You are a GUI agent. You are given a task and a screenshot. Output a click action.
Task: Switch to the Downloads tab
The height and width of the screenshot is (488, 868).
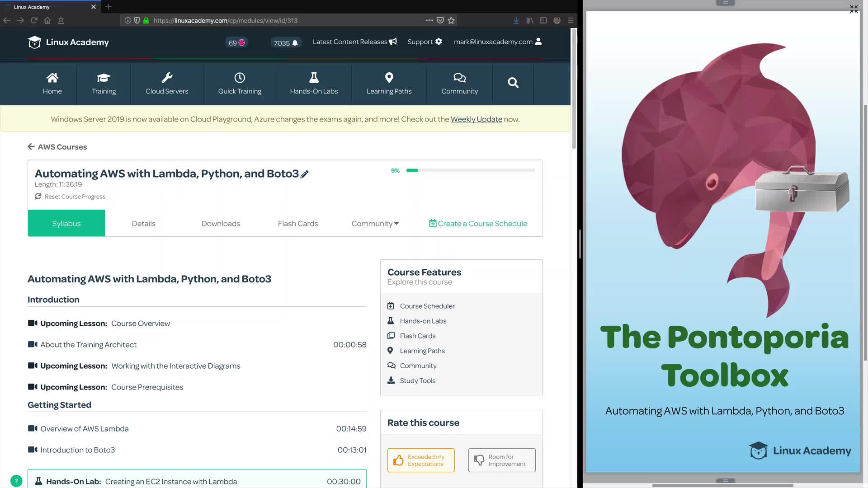coord(221,223)
